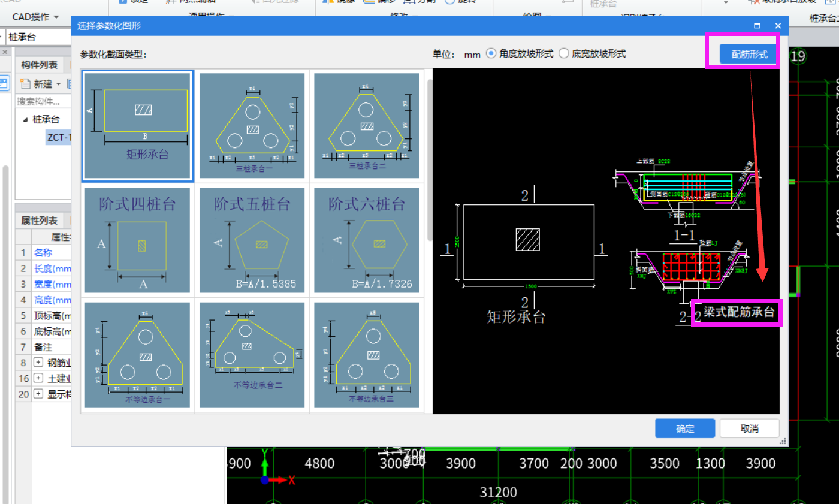Select the 顶标高 property row
This screenshot has height=504, width=839.
click(x=43, y=315)
